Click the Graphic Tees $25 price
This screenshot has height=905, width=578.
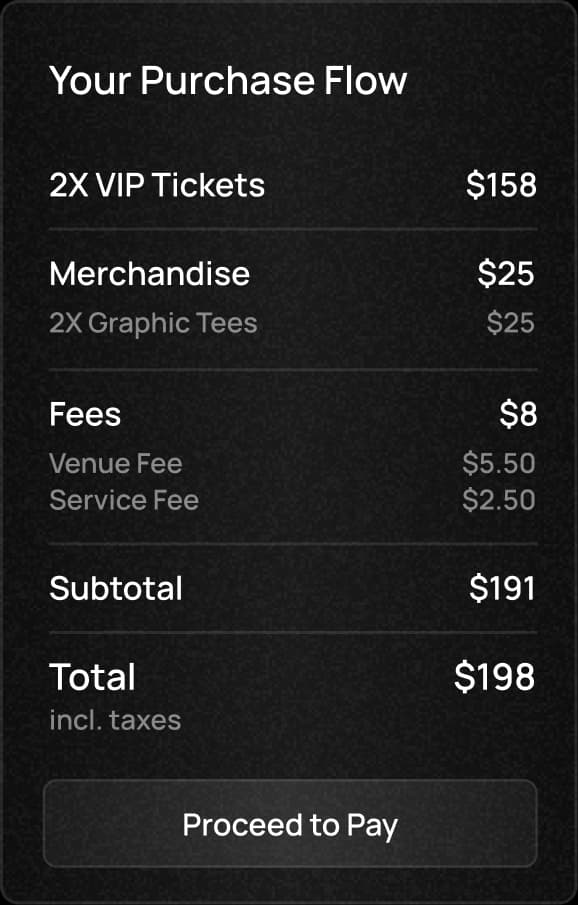510,323
